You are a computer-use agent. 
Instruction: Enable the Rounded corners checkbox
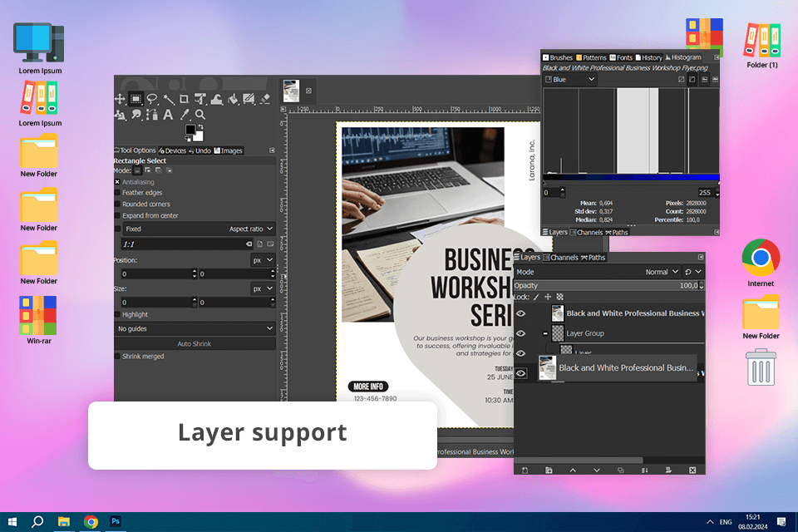click(x=117, y=204)
